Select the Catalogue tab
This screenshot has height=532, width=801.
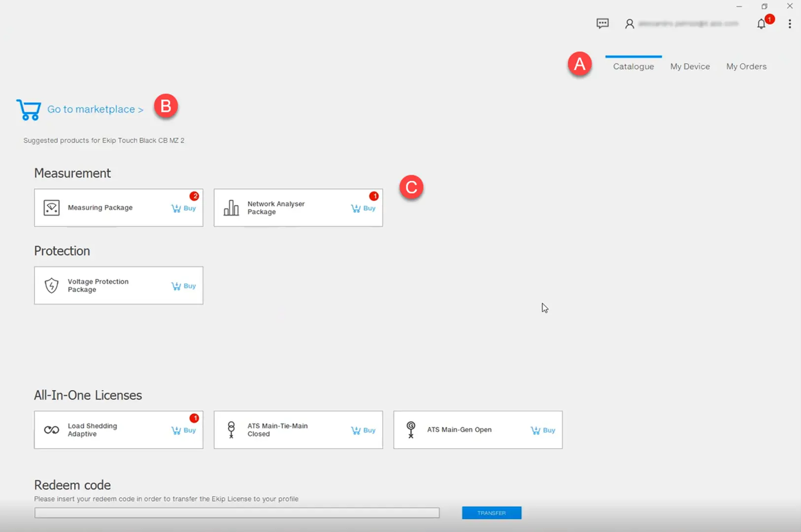(634, 66)
